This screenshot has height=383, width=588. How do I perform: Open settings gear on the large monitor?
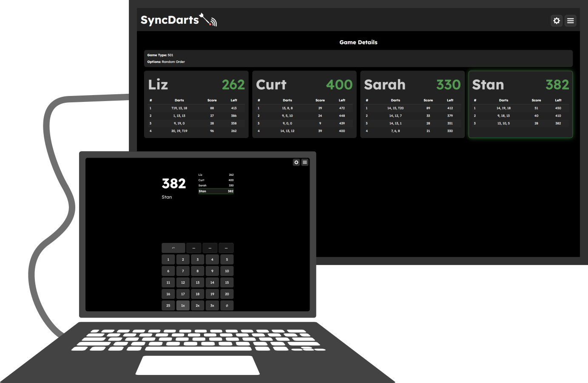557,21
